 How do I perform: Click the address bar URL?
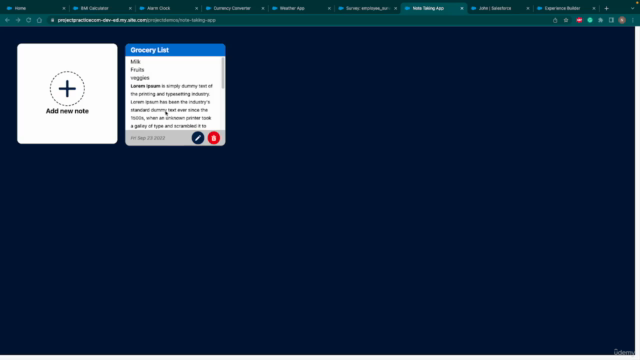[x=136, y=20]
